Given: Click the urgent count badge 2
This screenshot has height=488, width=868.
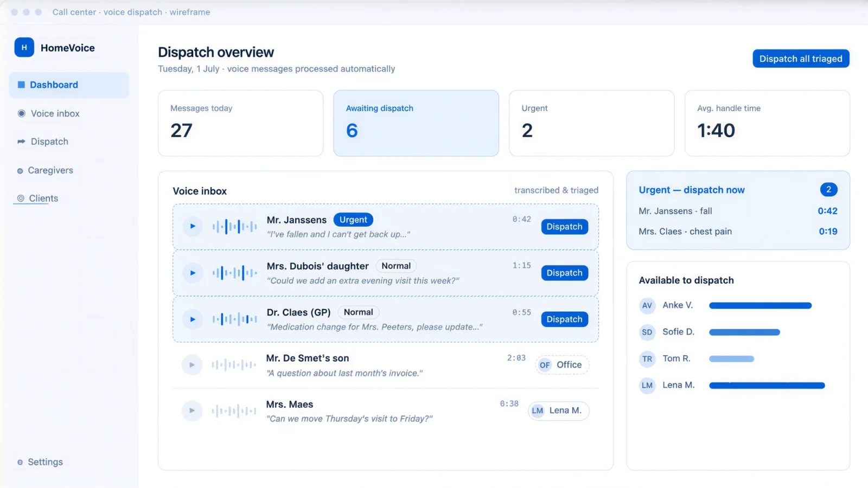Looking at the screenshot, I should tap(828, 190).
